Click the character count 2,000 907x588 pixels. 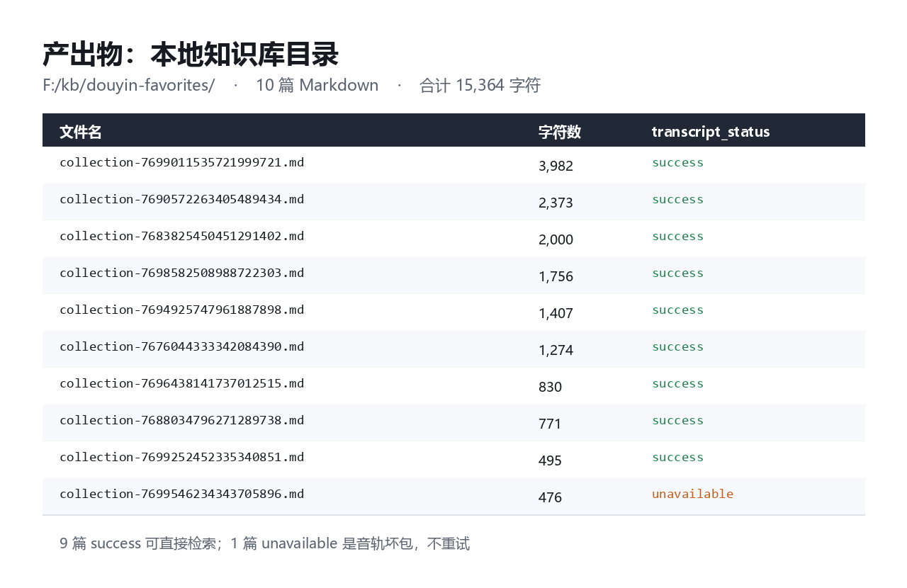click(556, 239)
